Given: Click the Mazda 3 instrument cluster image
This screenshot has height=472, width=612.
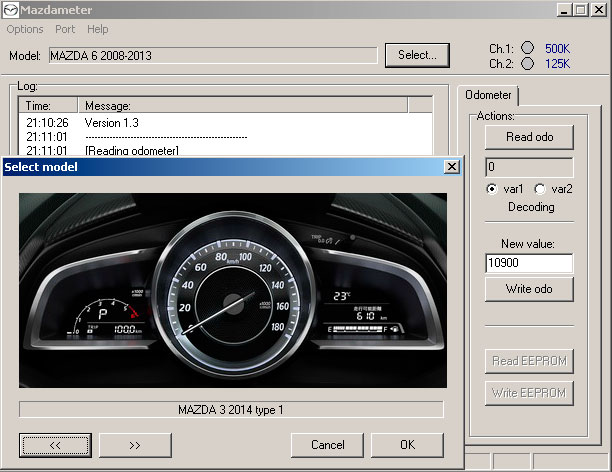Looking at the screenshot, I should coord(231,290).
